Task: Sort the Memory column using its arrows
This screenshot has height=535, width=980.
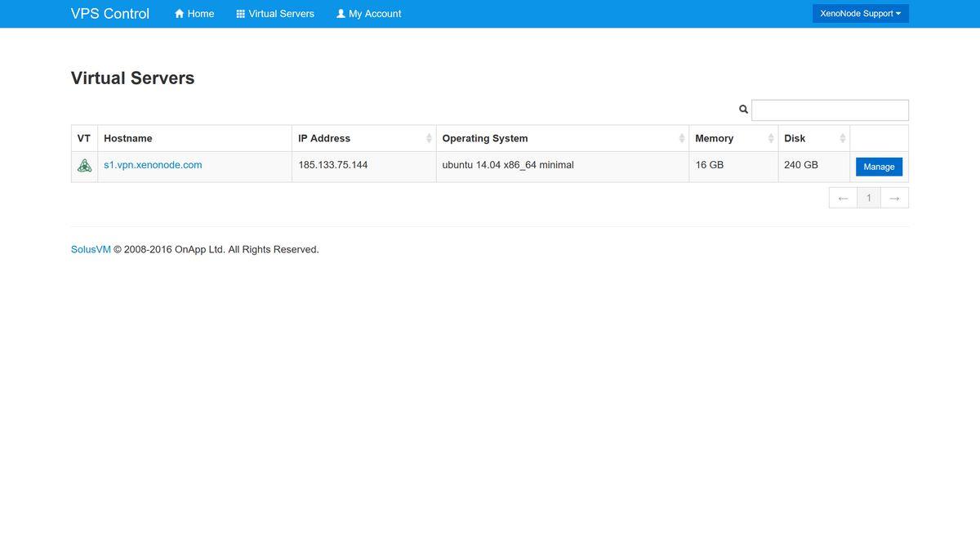Action: (770, 139)
